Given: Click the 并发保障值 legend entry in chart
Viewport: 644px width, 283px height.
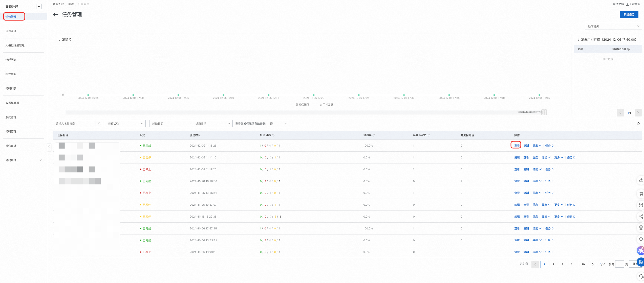Looking at the screenshot, I should [x=300, y=105].
